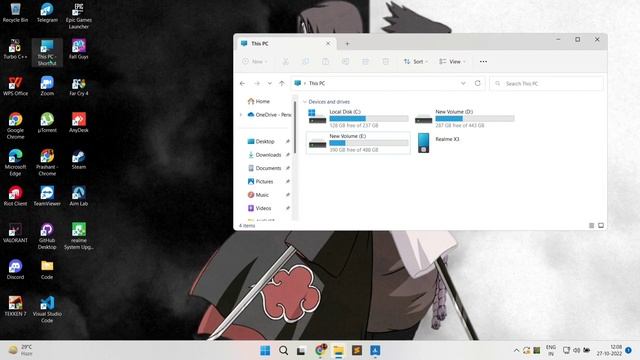
Task: Open Music in the navigation pane
Action: (x=258, y=195)
